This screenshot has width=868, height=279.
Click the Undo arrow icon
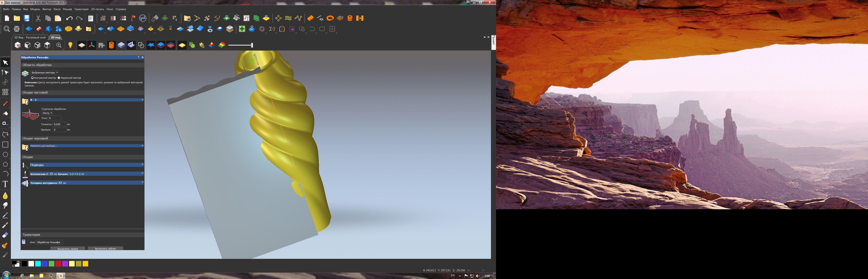(x=69, y=18)
